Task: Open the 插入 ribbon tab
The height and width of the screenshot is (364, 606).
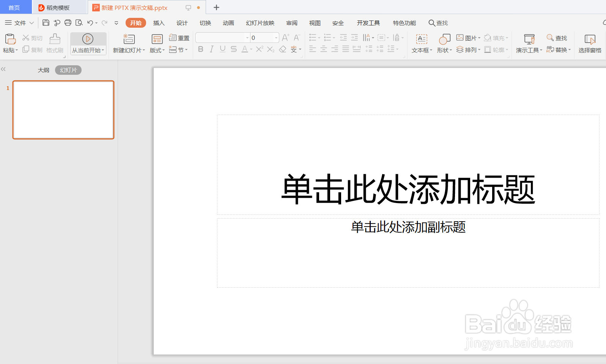Action: point(159,23)
